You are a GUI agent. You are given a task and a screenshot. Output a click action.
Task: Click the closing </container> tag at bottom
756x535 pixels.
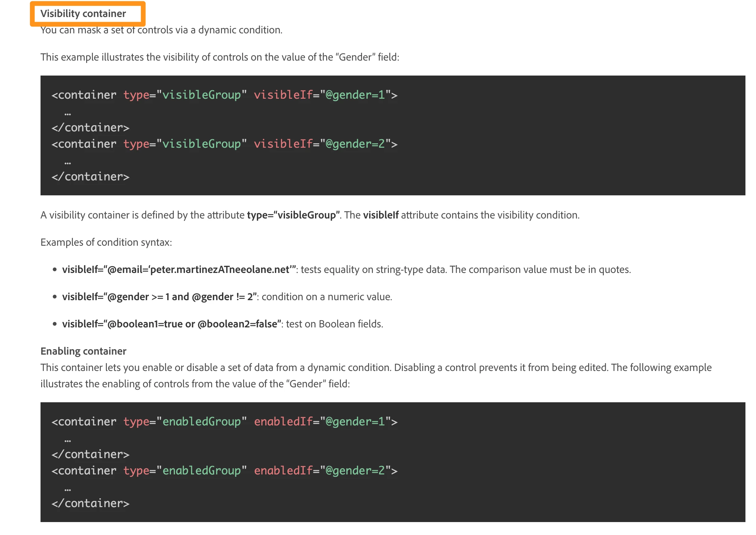pyautogui.click(x=90, y=503)
